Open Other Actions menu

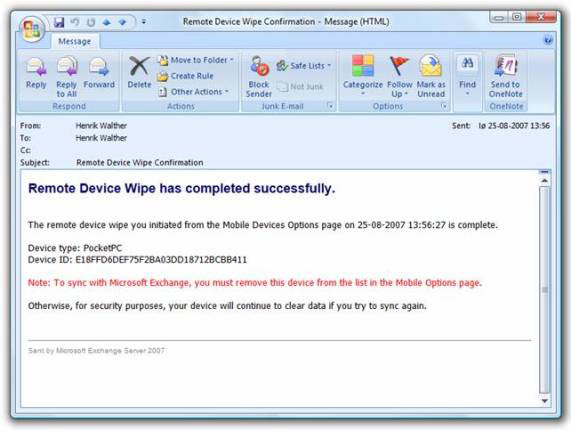[x=193, y=92]
